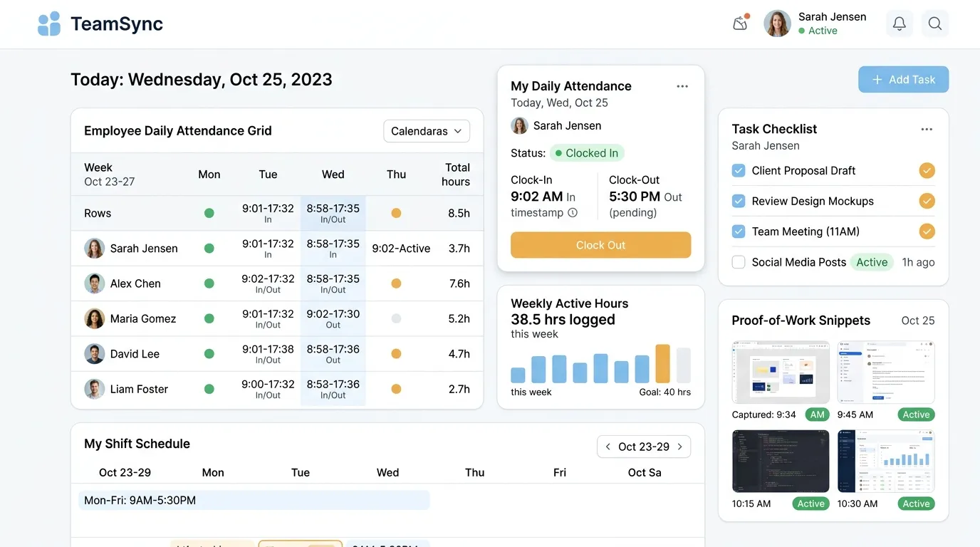Click the Total hours column header
This screenshot has height=547, width=980.
point(456,174)
